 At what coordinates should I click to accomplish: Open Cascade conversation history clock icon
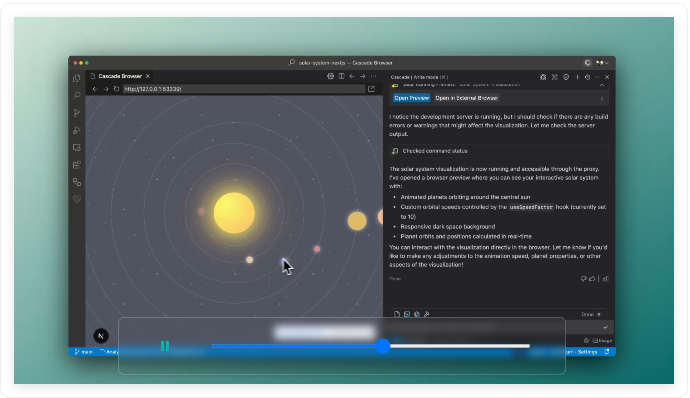pyautogui.click(x=587, y=77)
